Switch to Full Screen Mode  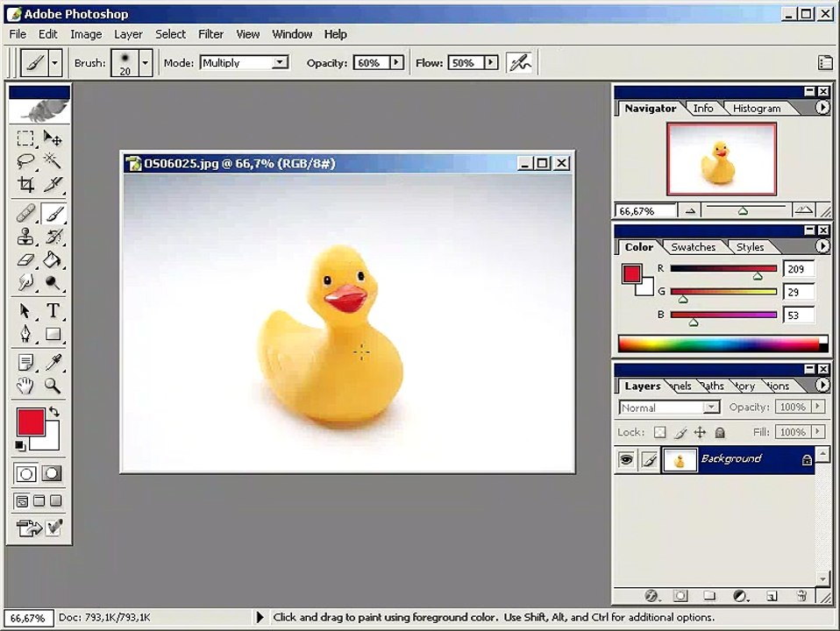tap(56, 501)
